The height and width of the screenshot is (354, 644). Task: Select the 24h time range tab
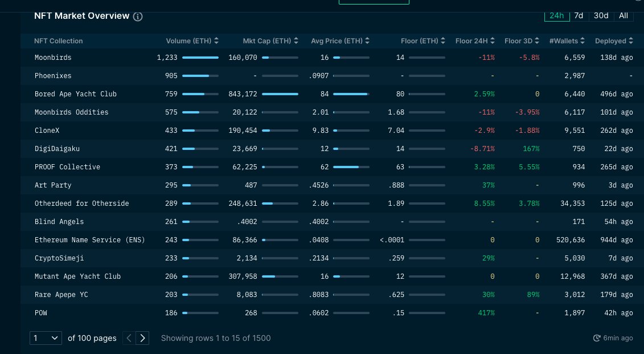[x=556, y=15]
